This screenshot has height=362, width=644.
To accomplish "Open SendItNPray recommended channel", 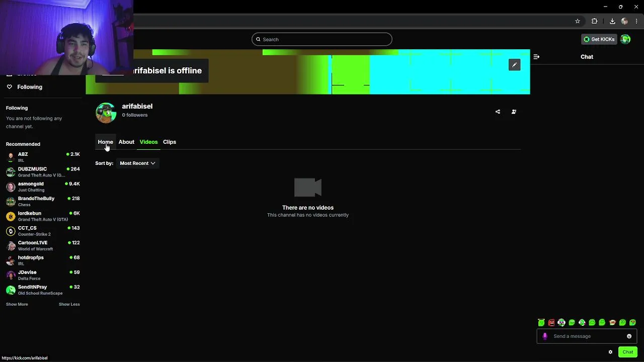I will tap(43, 290).
